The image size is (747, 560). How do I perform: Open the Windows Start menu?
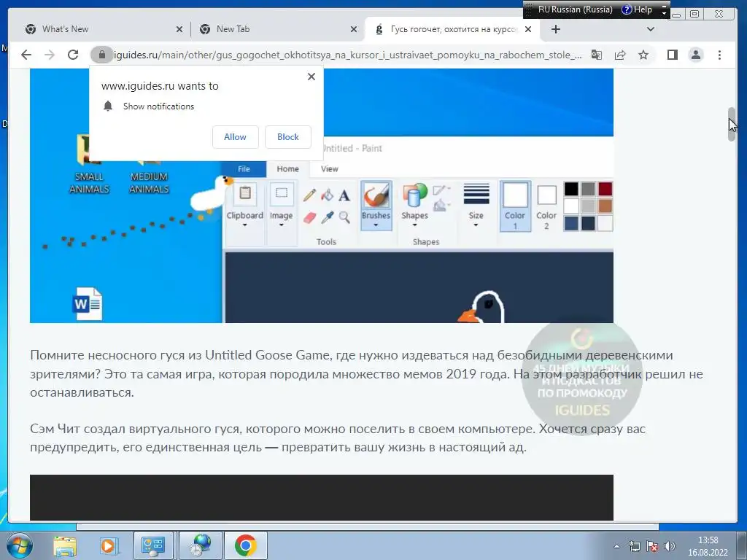(19, 545)
